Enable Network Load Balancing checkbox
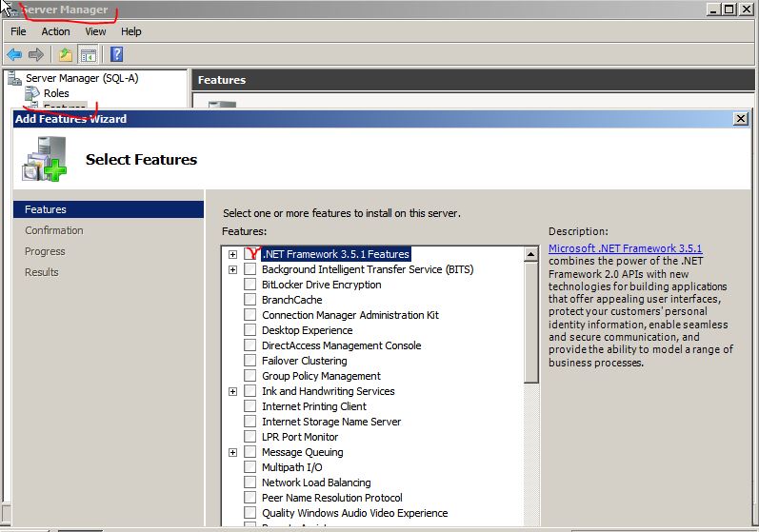759x532 pixels. (250, 483)
